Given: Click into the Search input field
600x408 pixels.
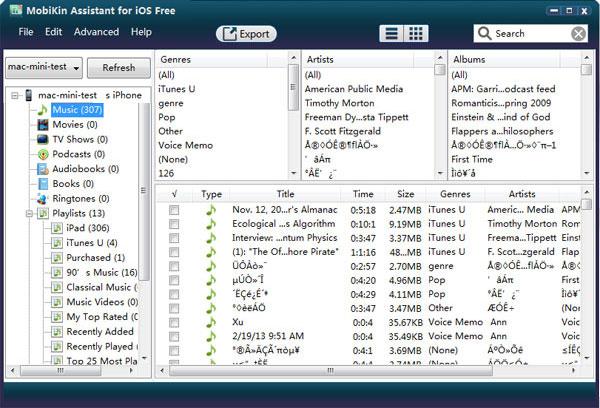Looking at the screenshot, I should point(532,34).
